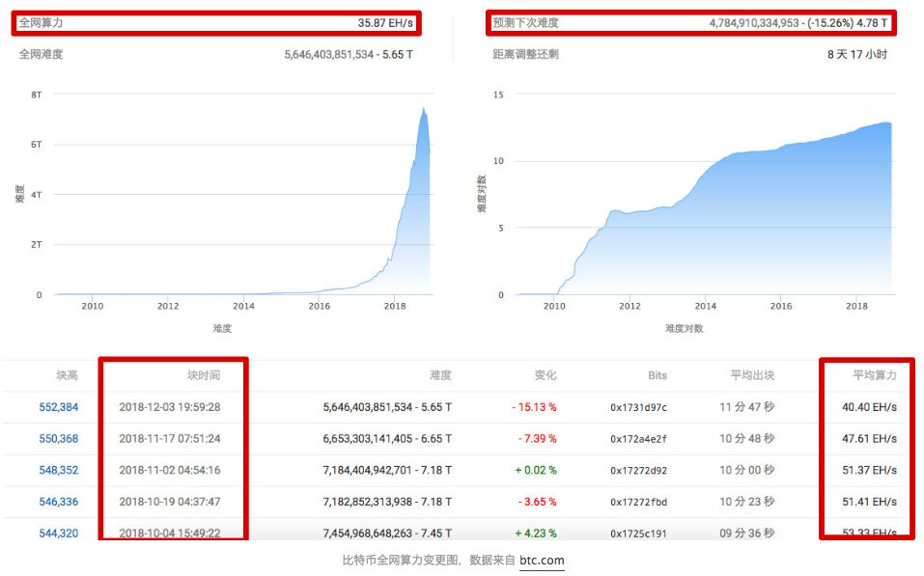Open block height 550,368 link
Image resolution: width=924 pixels, height=576 pixels.
pyautogui.click(x=58, y=439)
